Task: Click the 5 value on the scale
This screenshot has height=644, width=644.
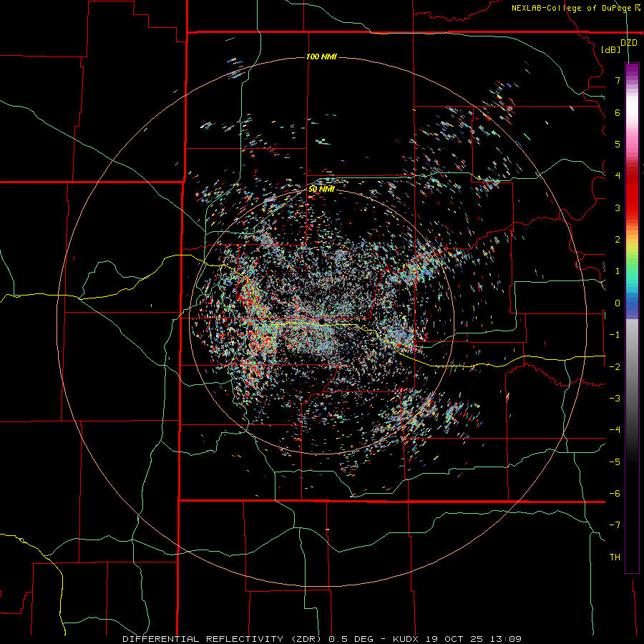Action: [618, 144]
